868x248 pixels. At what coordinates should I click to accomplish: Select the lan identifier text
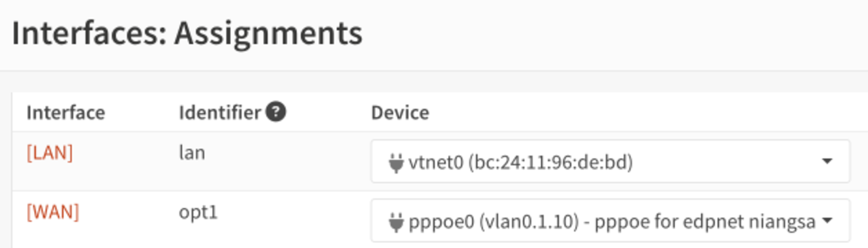tap(192, 153)
